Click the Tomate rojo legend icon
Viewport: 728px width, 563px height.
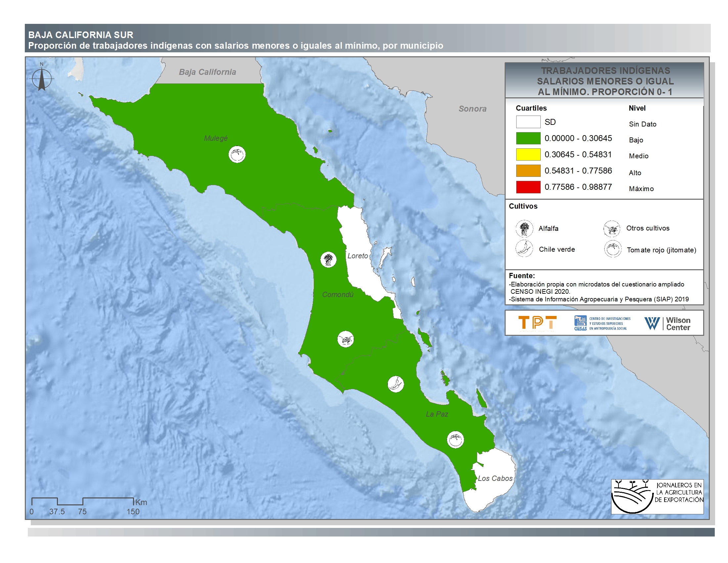(x=613, y=249)
